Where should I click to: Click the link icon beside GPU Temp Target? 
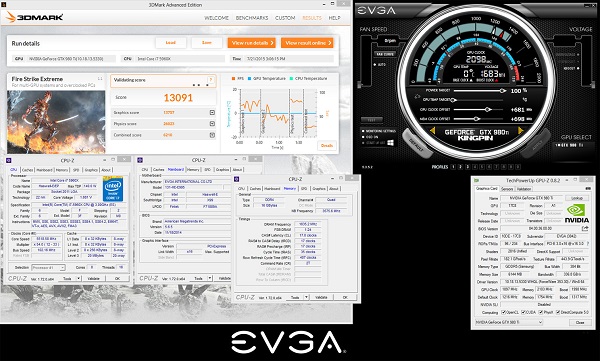tap(417, 97)
